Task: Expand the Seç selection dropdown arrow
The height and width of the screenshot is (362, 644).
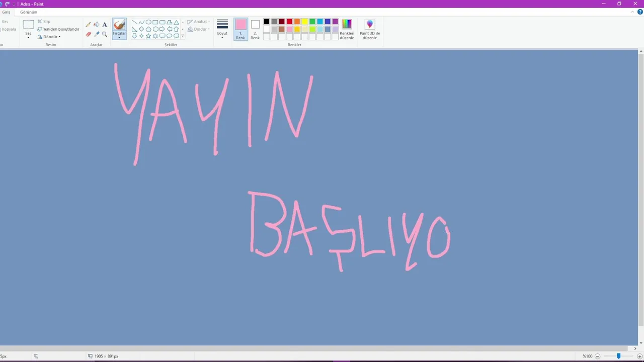Action: (28, 37)
